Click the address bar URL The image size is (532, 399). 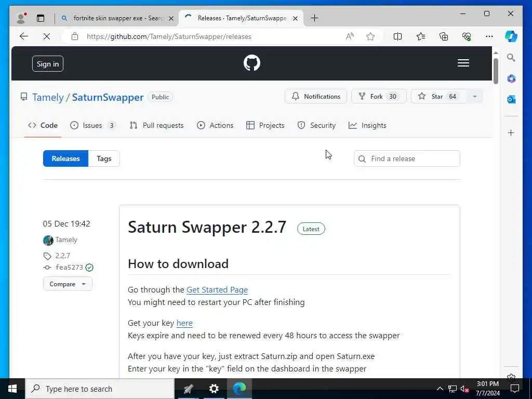(x=169, y=37)
